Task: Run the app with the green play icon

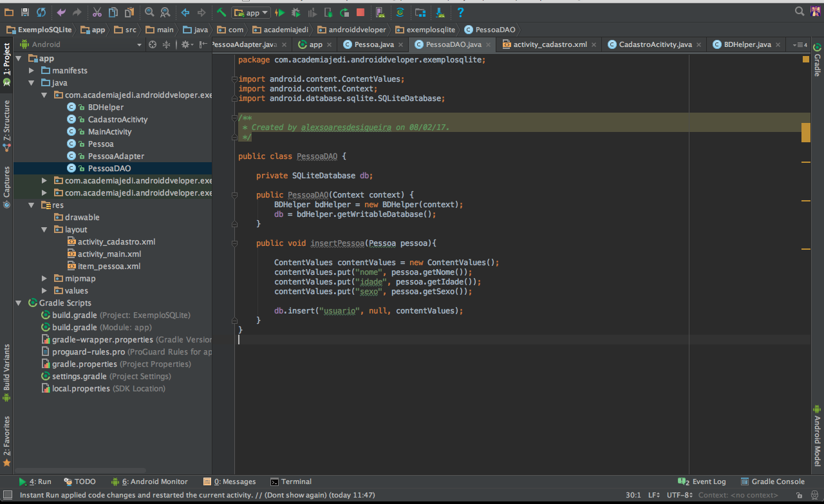Action: [x=280, y=12]
